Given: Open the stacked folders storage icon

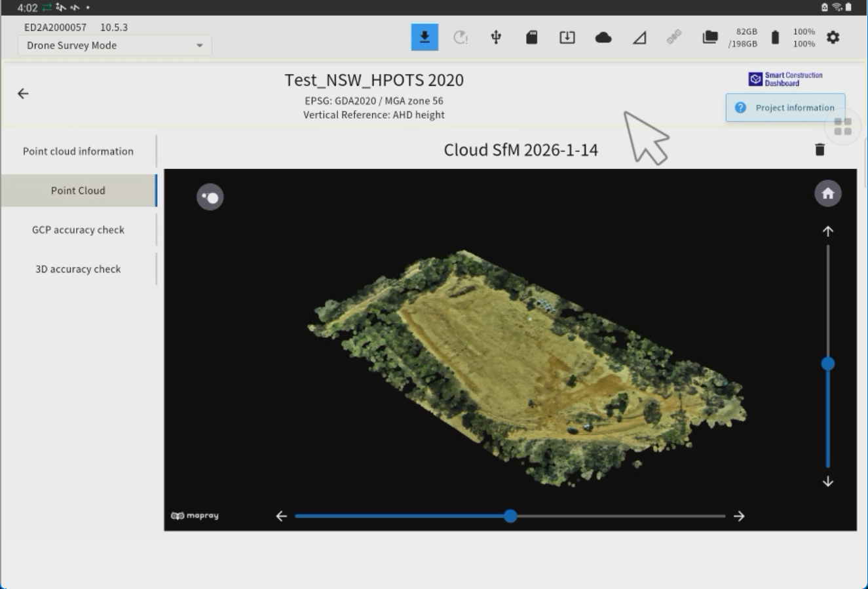Looking at the screenshot, I should click(710, 37).
